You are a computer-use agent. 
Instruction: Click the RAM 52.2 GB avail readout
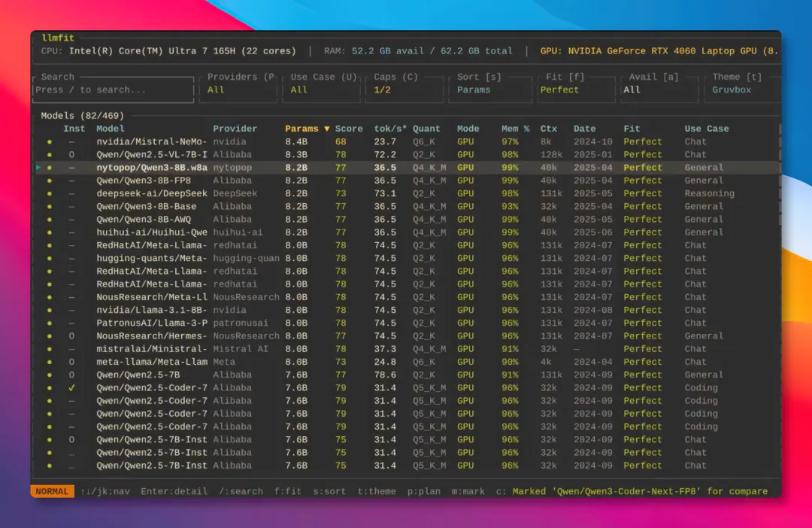[x=418, y=51]
